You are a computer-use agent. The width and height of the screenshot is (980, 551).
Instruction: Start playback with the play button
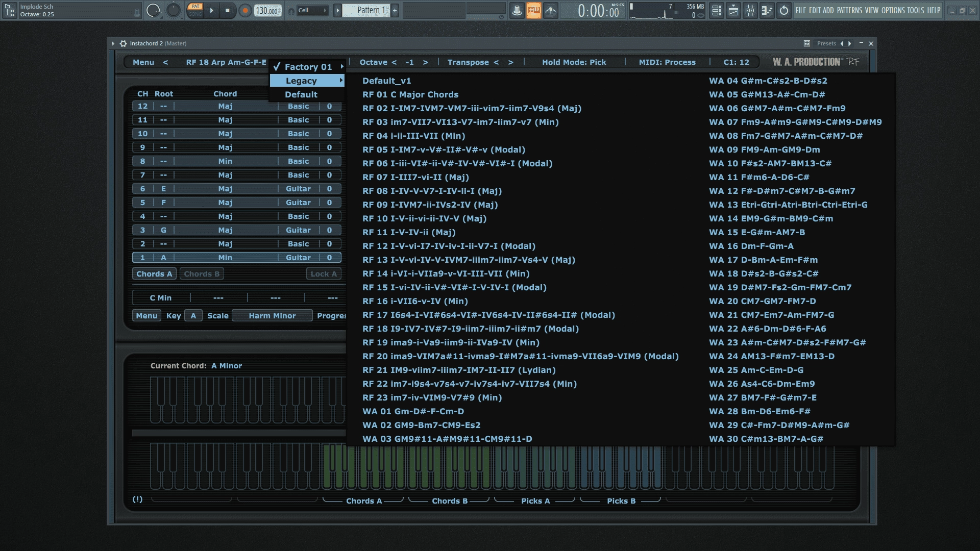[x=211, y=10]
